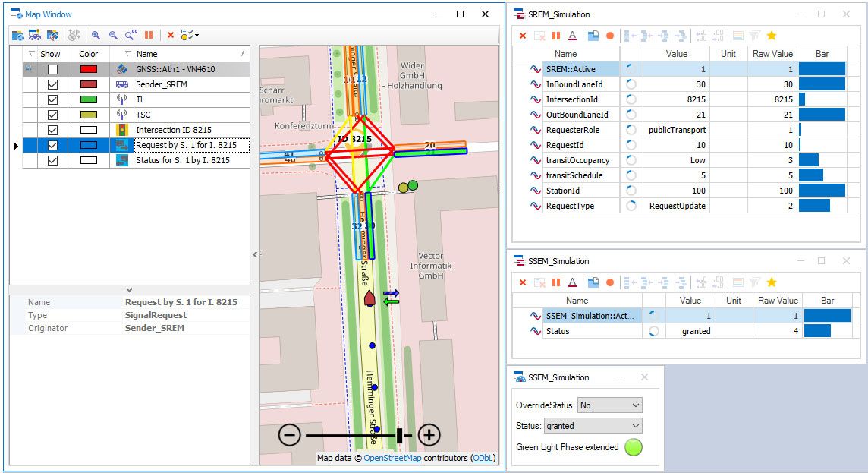
Task: Select the Status row in SSEM_Simulation
Action: pyautogui.click(x=687, y=331)
